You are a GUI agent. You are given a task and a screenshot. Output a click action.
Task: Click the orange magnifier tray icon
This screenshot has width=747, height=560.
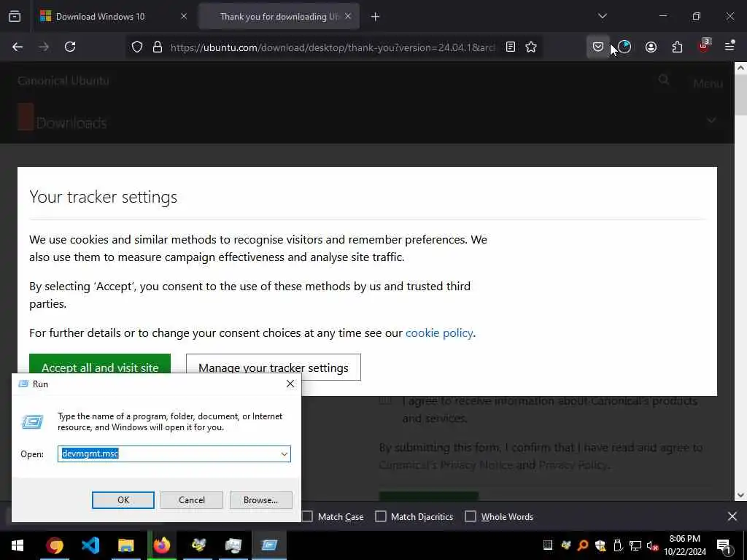583,545
